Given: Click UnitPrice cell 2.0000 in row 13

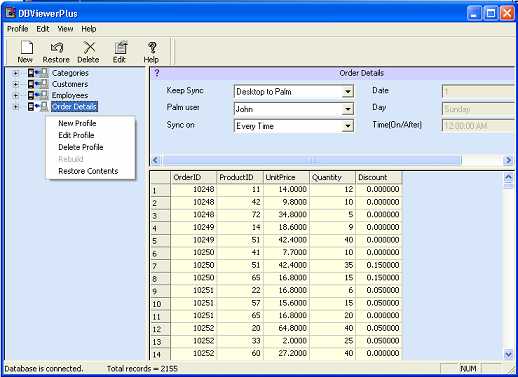Looking at the screenshot, I should pyautogui.click(x=286, y=341).
